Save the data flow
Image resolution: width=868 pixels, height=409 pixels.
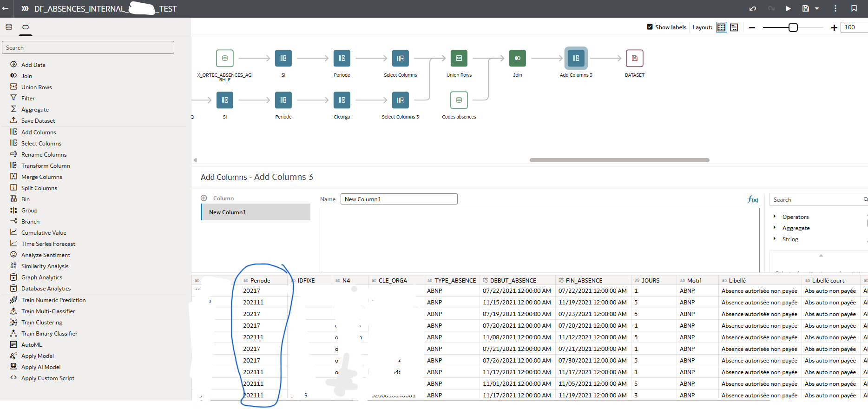coord(806,8)
